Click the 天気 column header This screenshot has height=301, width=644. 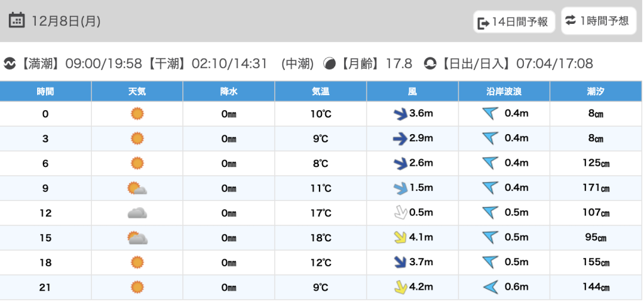(x=137, y=91)
